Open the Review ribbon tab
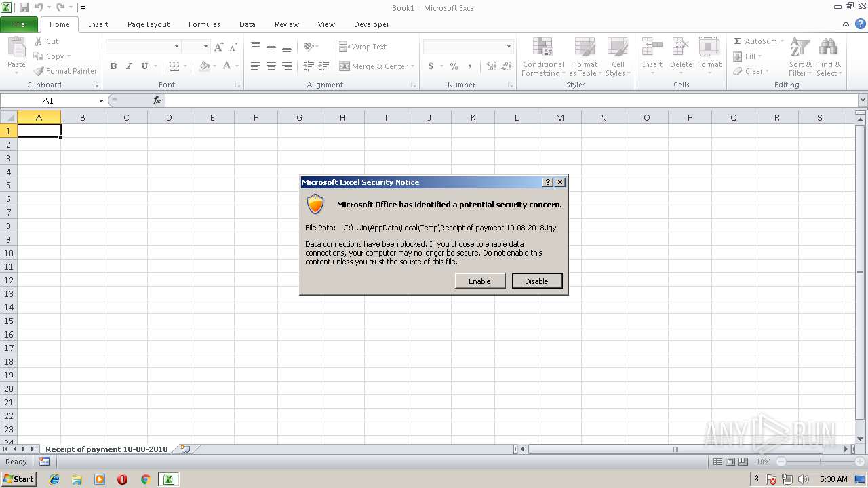Viewport: 868px width, 488px height. 287,24
